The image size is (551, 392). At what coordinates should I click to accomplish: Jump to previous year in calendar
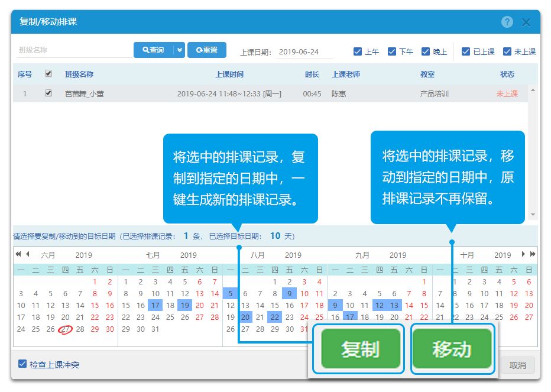click(18, 254)
